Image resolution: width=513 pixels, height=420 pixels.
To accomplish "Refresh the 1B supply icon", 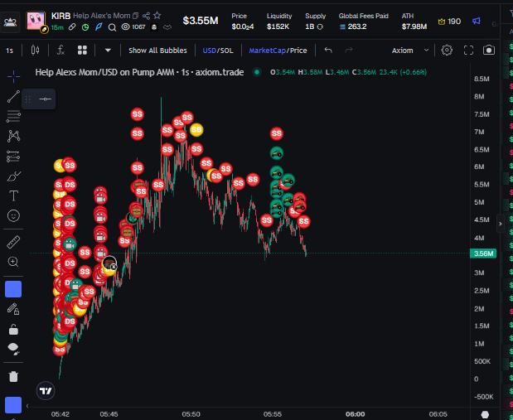I will pos(320,27).
